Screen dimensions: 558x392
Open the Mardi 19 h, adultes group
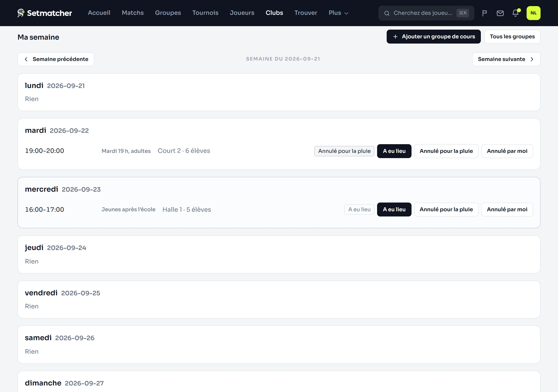[x=126, y=151]
